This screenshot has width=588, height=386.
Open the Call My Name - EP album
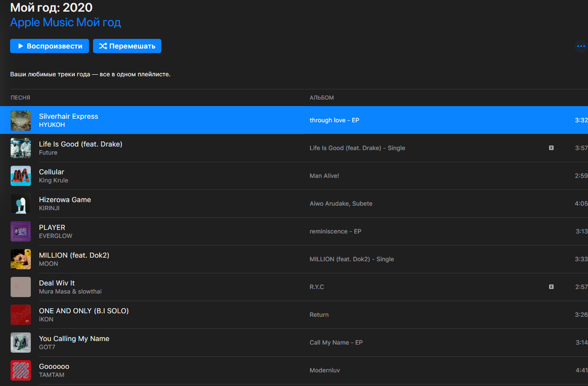point(336,343)
